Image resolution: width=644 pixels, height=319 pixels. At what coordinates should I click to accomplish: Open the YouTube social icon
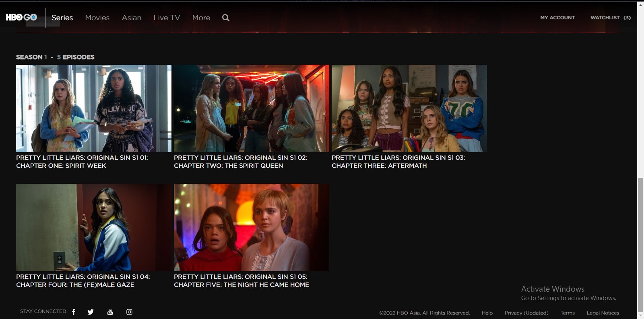tap(110, 312)
